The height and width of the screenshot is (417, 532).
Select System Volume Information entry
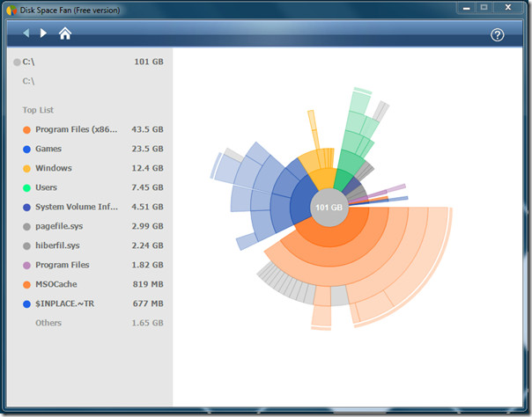(x=92, y=207)
